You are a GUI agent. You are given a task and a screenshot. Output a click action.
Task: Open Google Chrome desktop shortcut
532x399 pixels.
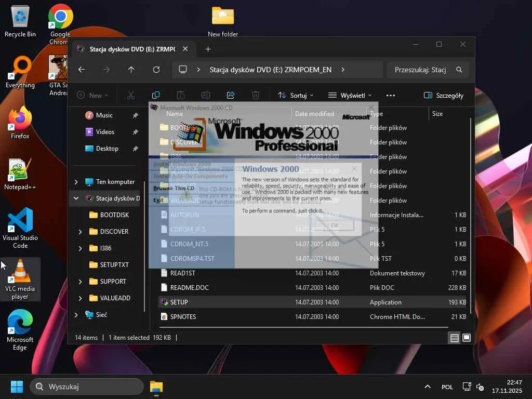pyautogui.click(x=60, y=24)
